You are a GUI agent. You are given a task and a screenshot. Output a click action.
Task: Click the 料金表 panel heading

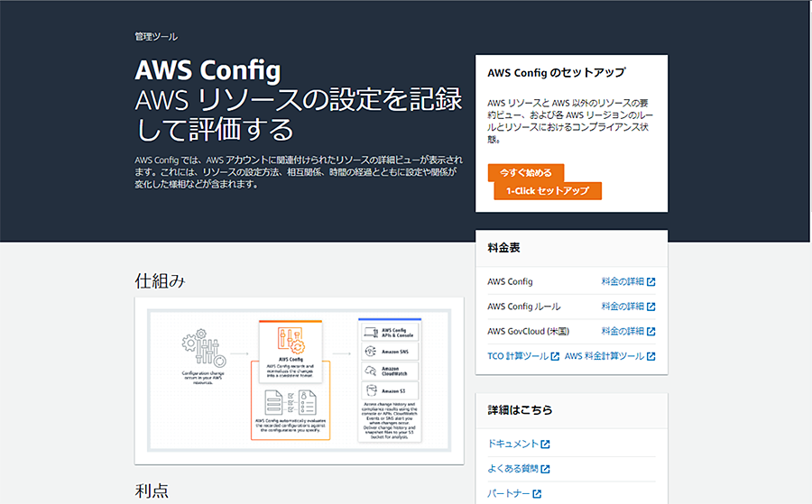(503, 248)
